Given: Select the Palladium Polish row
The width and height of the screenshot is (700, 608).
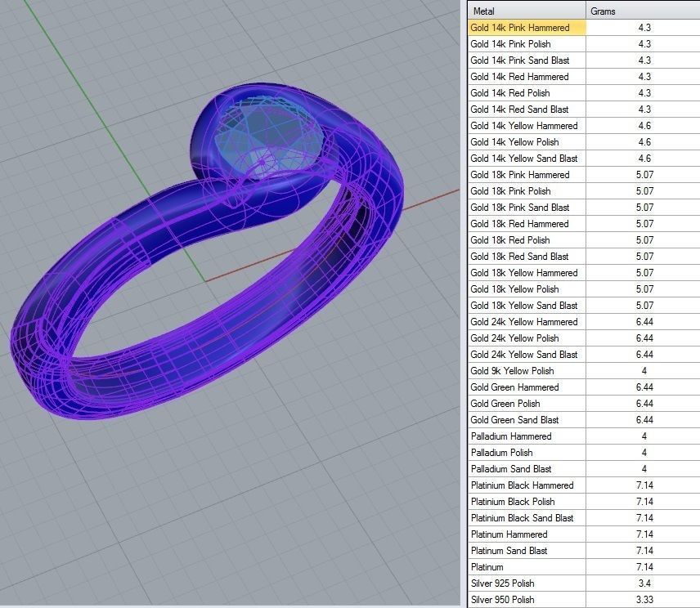Looking at the screenshot, I should (x=584, y=453).
